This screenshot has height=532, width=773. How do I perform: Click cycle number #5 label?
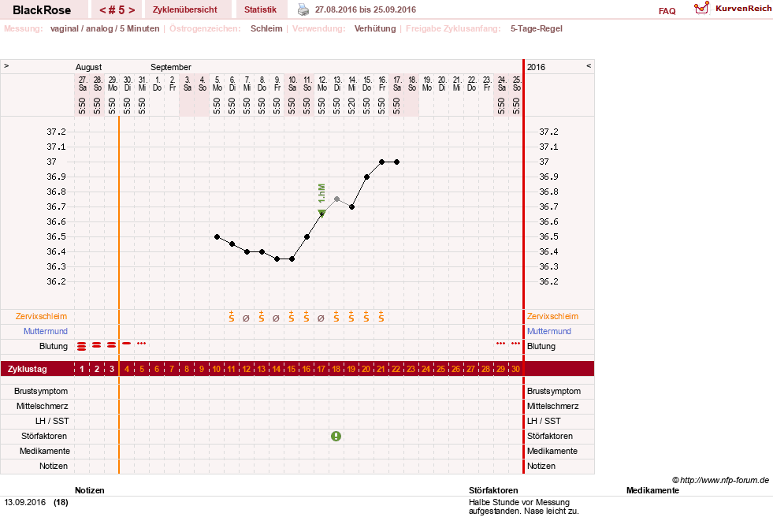coord(117,10)
